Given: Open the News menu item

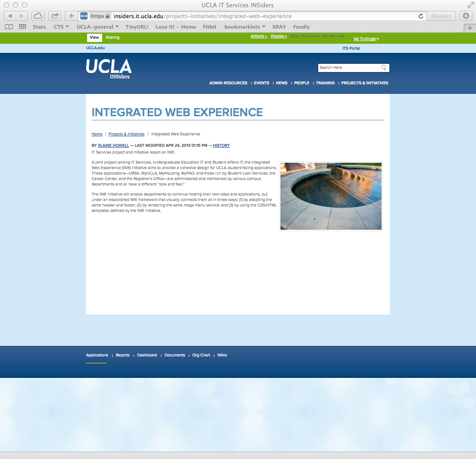Looking at the screenshot, I should (281, 83).
